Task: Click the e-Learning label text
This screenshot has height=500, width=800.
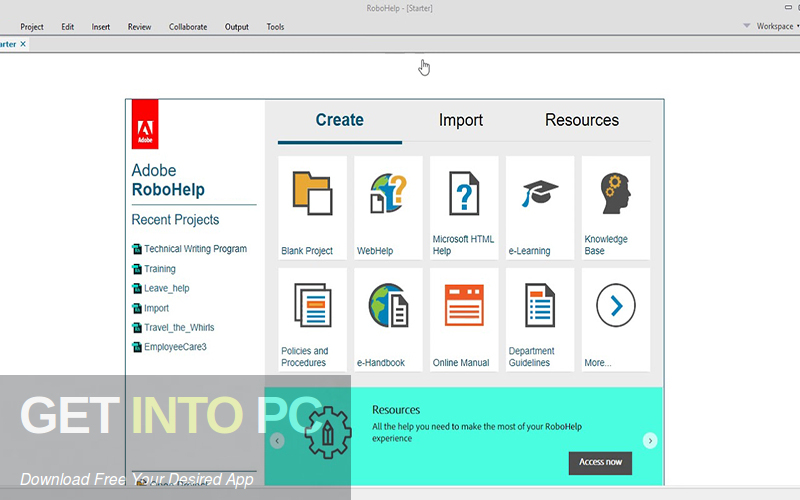Action: click(x=529, y=251)
